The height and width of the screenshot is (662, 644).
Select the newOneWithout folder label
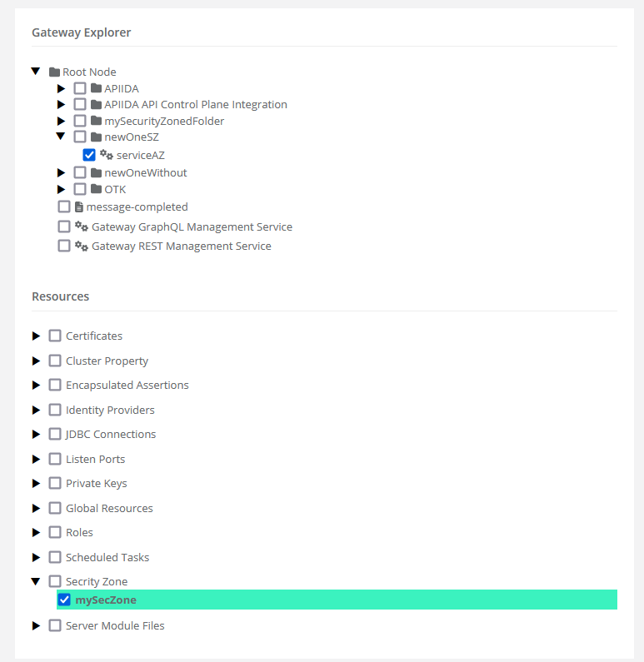click(x=145, y=172)
